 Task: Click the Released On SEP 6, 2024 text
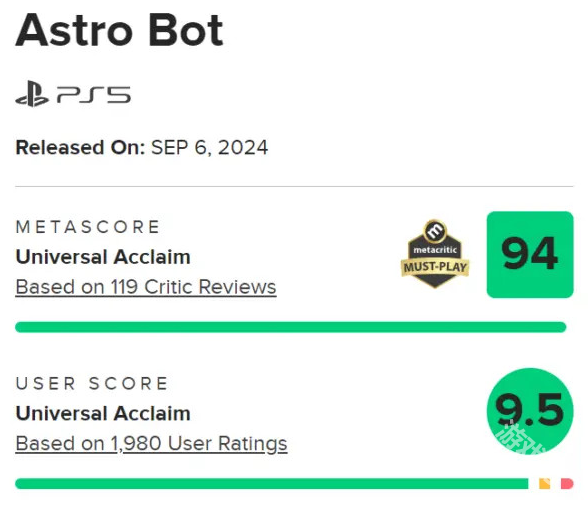point(142,147)
